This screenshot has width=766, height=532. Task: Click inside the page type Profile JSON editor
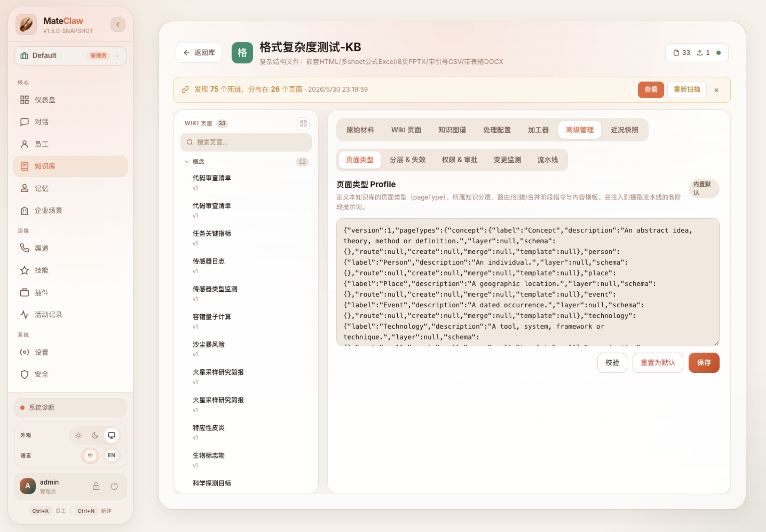tap(528, 282)
